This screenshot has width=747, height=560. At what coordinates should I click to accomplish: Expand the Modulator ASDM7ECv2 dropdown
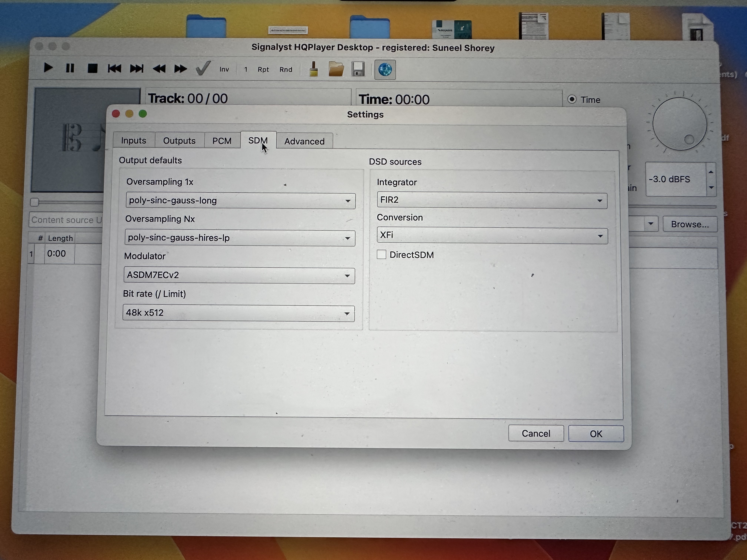[x=239, y=275]
